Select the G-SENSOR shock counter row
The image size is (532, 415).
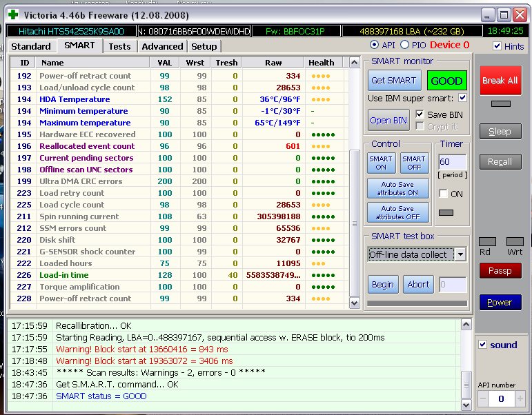tap(179, 252)
